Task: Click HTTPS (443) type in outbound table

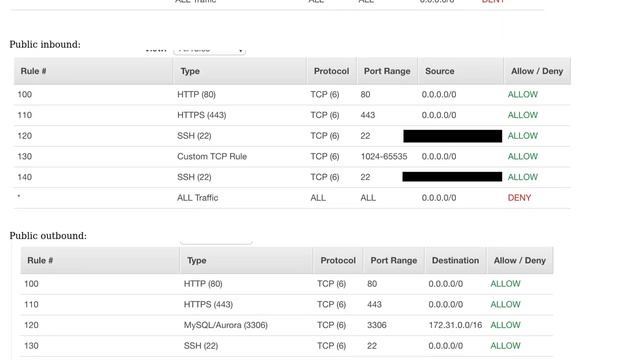Action: click(x=208, y=304)
